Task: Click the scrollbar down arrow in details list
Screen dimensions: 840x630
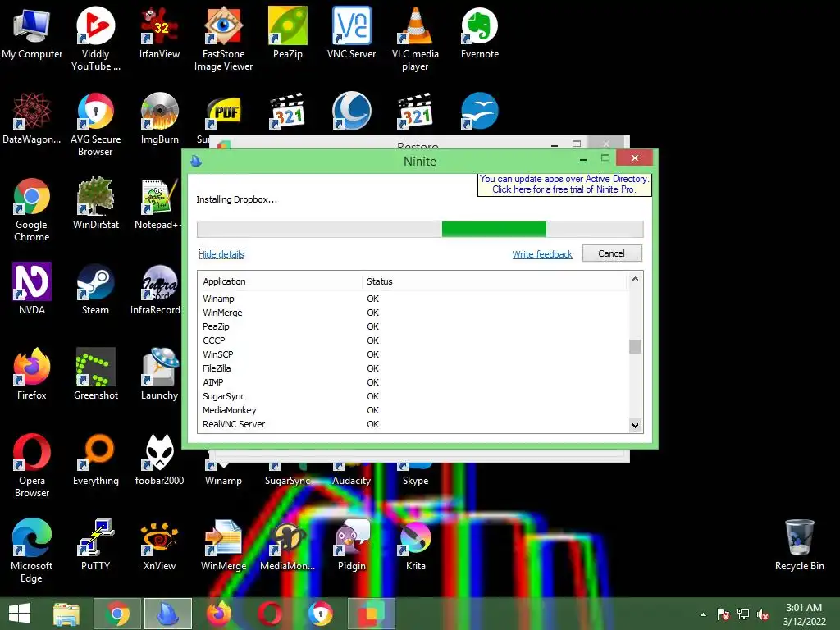Action: [x=635, y=426]
